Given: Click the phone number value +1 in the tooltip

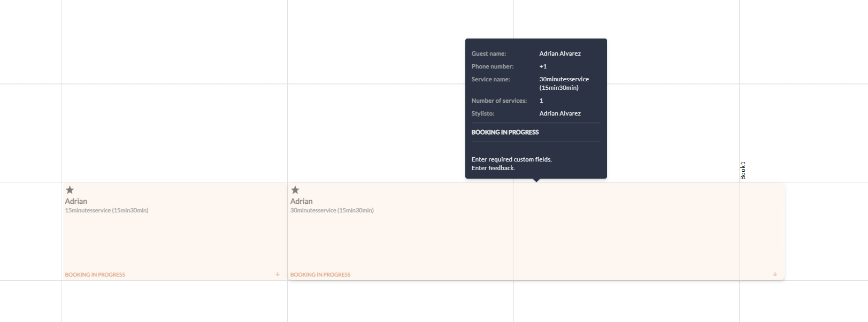Looking at the screenshot, I should click(x=543, y=66).
